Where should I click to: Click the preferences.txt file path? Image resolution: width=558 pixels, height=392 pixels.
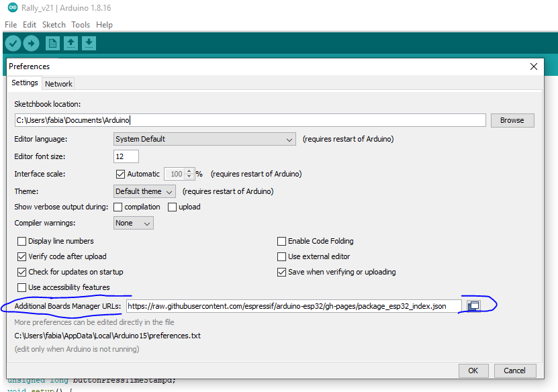point(107,336)
